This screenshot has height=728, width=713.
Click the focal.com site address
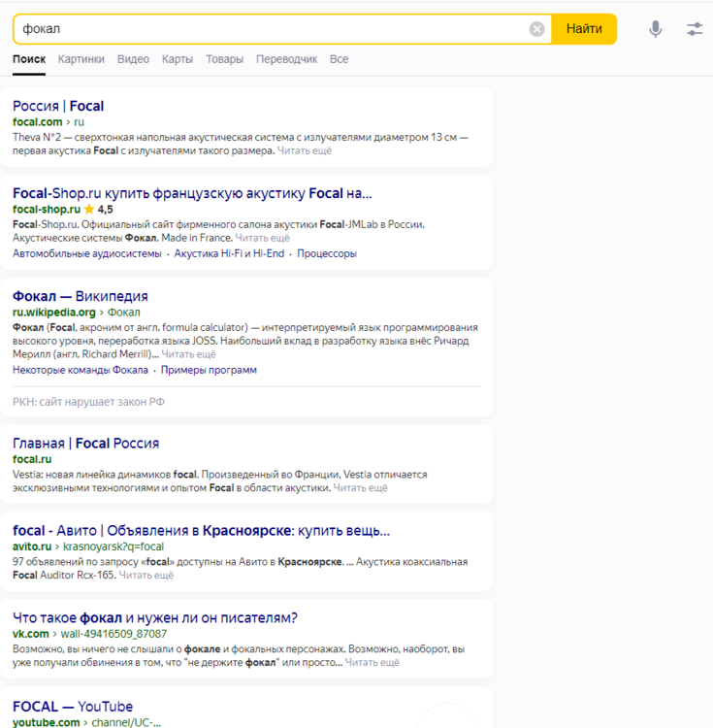tap(37, 122)
